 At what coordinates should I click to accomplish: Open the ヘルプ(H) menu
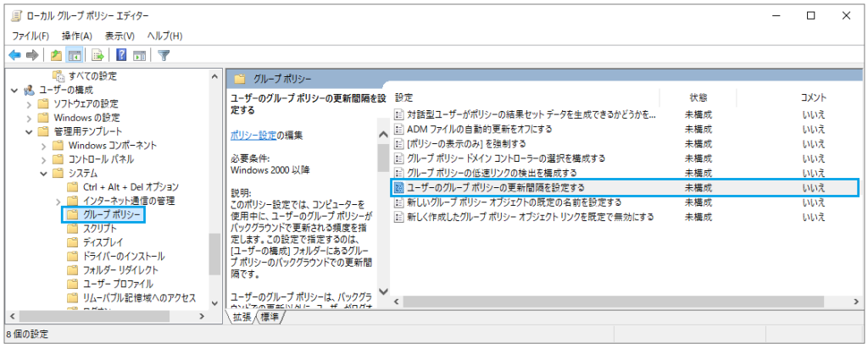tap(165, 36)
